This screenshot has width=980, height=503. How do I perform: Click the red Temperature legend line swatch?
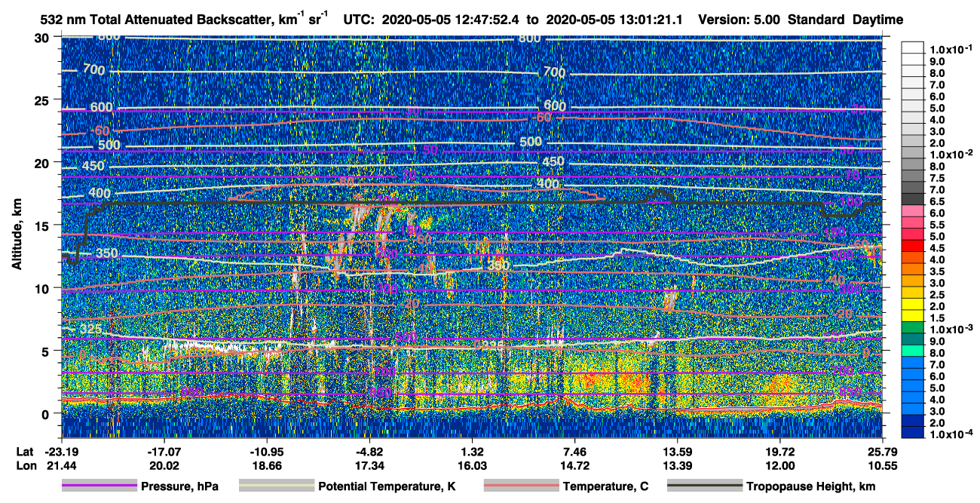[x=522, y=486]
